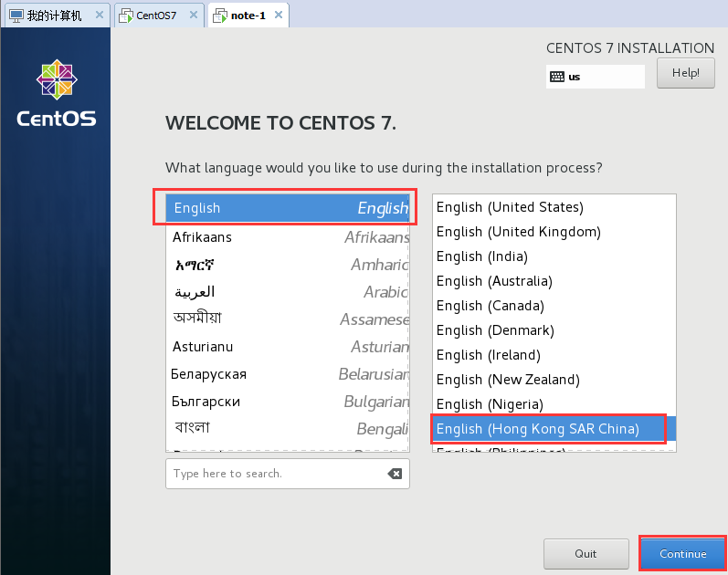The width and height of the screenshot is (728, 575).
Task: Choose English (Ireland) locale
Action: pyautogui.click(x=554, y=354)
